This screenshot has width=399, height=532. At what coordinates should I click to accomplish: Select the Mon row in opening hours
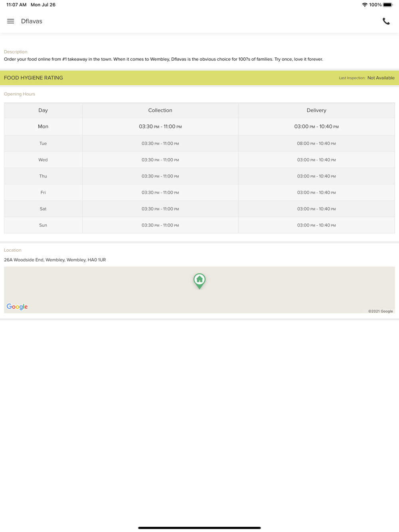point(199,126)
